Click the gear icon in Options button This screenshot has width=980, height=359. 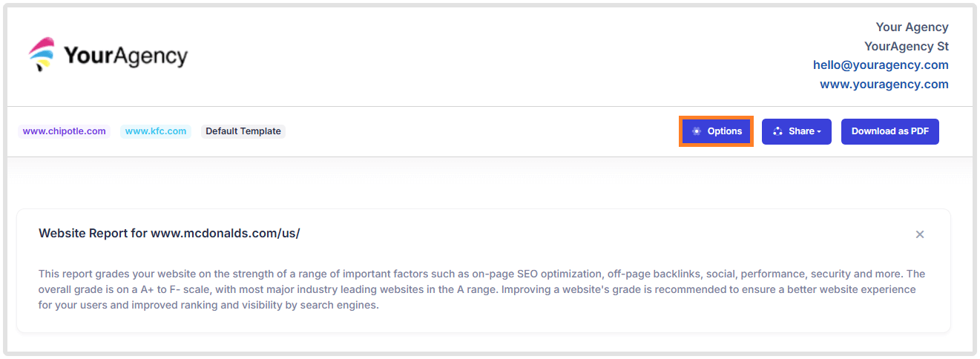[697, 131]
